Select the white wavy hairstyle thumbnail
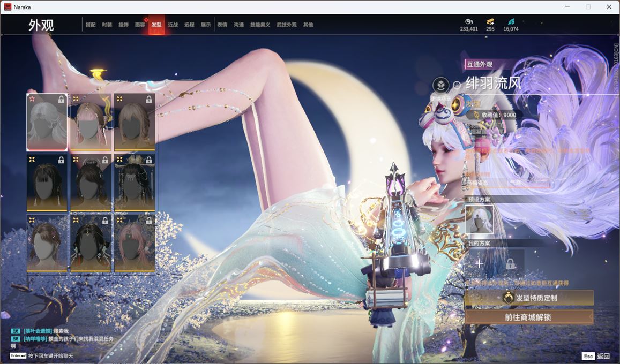 tap(47, 122)
